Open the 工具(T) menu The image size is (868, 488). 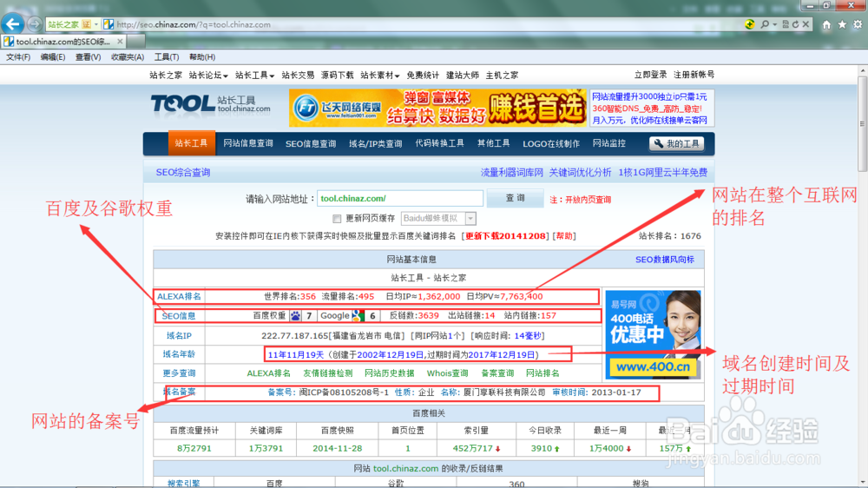point(166,57)
